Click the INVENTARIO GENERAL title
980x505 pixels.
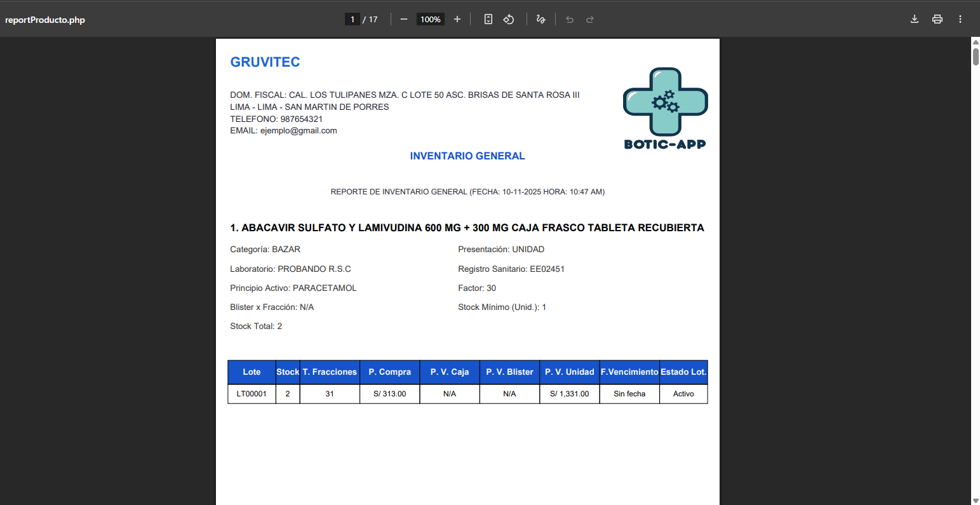tap(467, 156)
